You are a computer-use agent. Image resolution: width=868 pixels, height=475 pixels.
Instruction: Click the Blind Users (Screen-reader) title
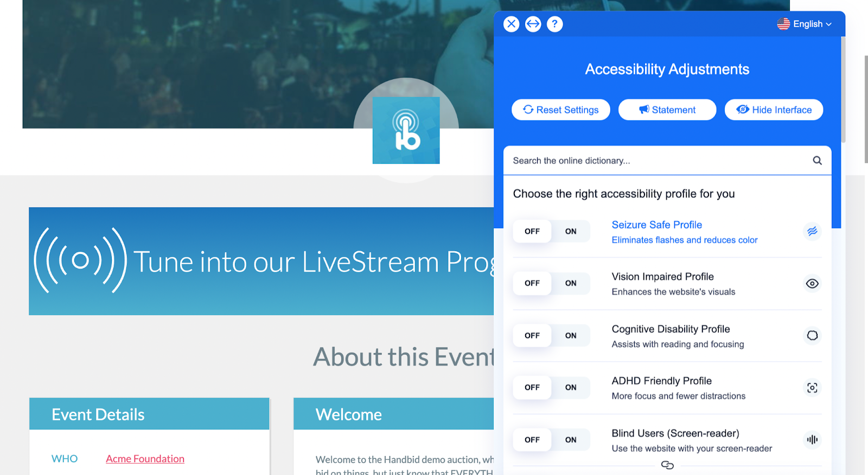tap(675, 433)
